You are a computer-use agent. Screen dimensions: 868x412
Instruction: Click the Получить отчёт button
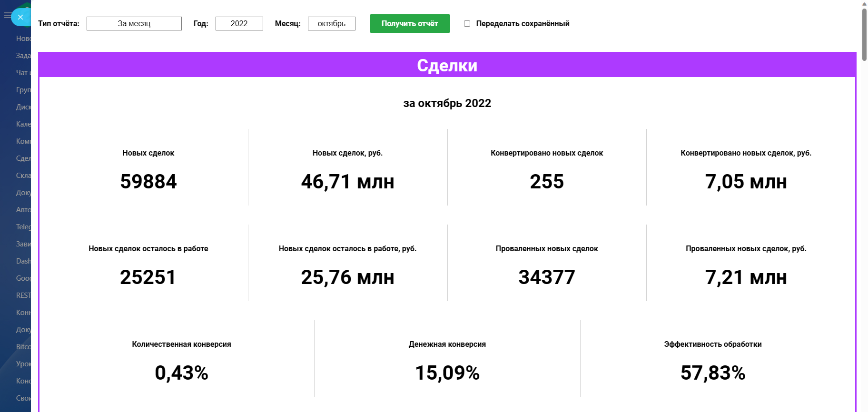coord(409,23)
